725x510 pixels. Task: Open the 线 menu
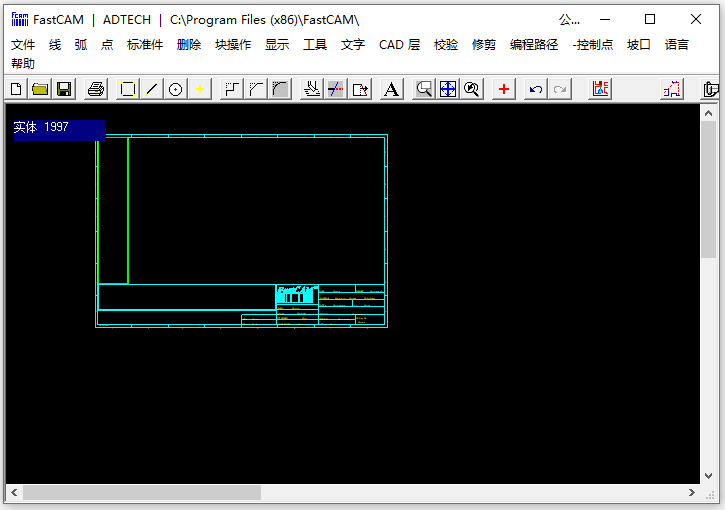click(55, 45)
